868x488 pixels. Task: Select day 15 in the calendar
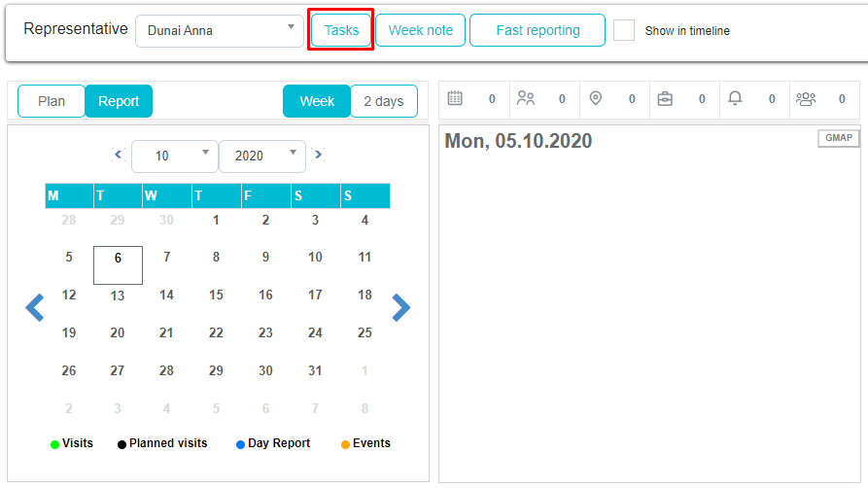coord(216,295)
